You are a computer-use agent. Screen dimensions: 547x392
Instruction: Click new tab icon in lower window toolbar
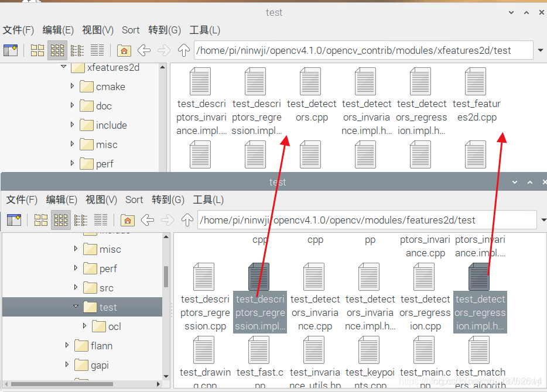[x=14, y=220]
